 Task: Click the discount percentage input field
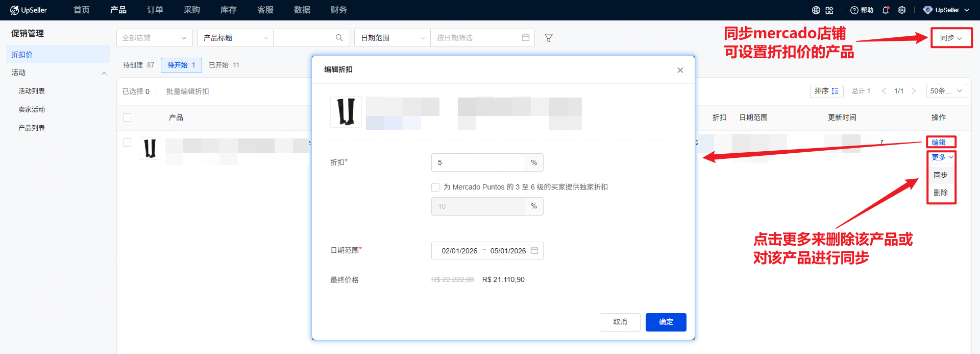tap(478, 162)
